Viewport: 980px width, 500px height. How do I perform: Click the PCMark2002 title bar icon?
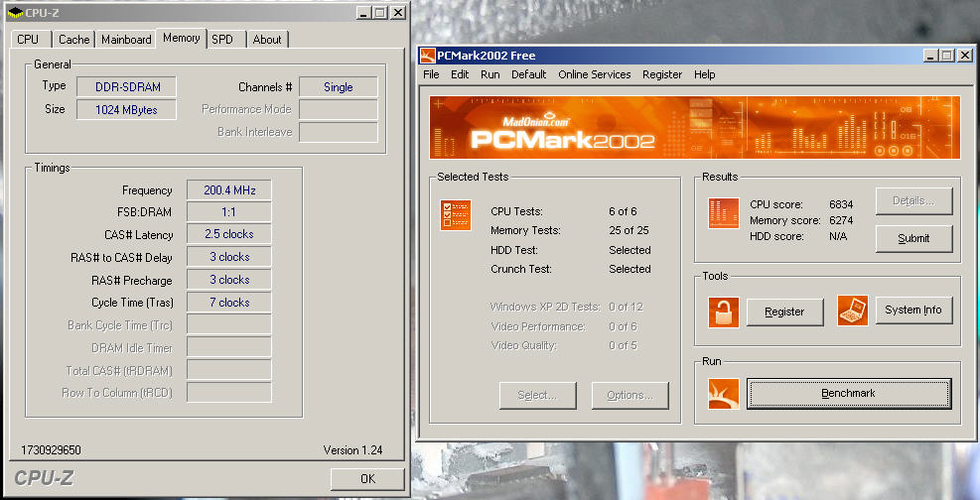pyautogui.click(x=428, y=56)
